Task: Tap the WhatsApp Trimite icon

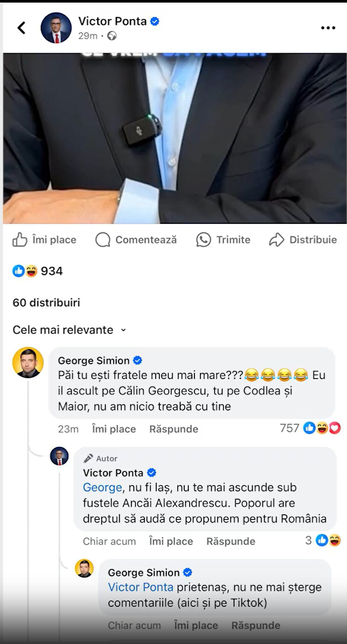Action: click(x=204, y=240)
